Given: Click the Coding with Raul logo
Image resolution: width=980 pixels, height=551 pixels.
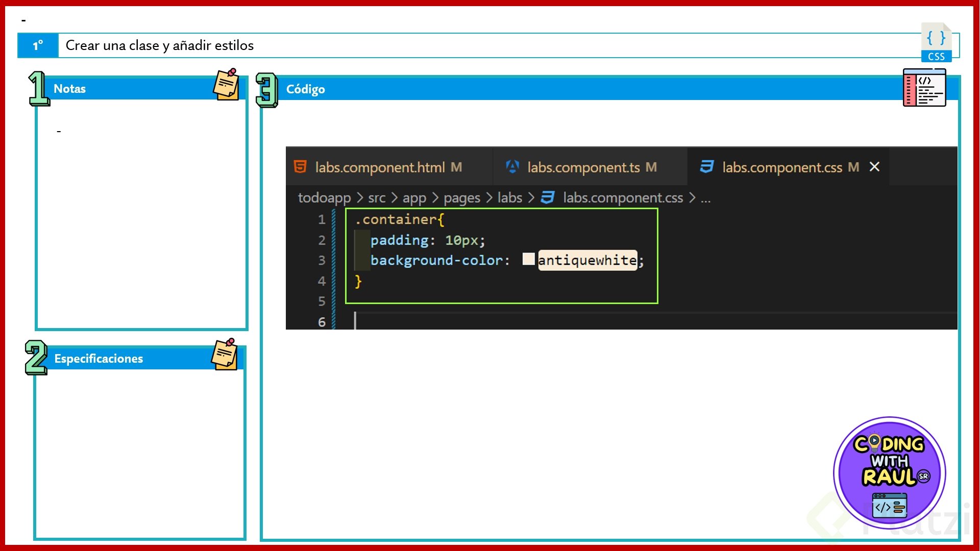Looking at the screenshot, I should click(x=889, y=473).
